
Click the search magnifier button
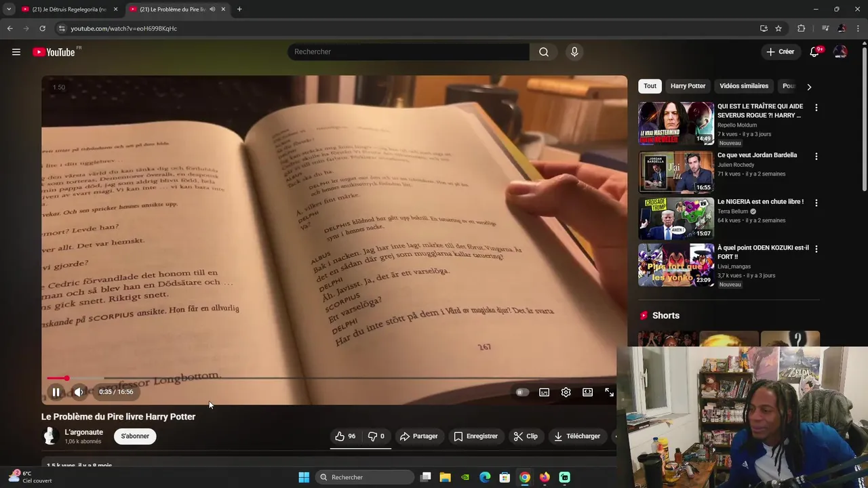544,52
